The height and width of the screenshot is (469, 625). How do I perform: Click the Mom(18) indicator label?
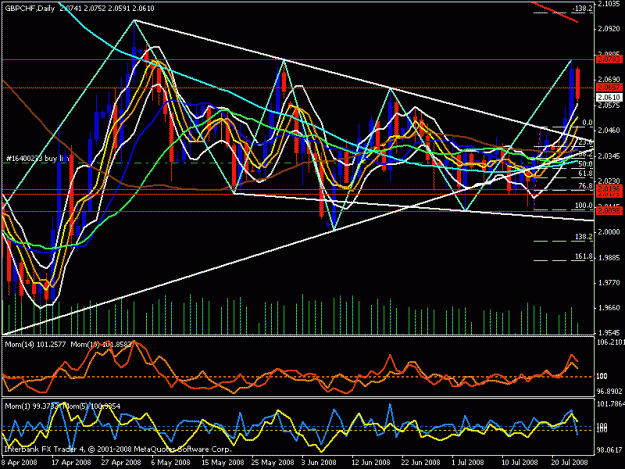coord(101,345)
